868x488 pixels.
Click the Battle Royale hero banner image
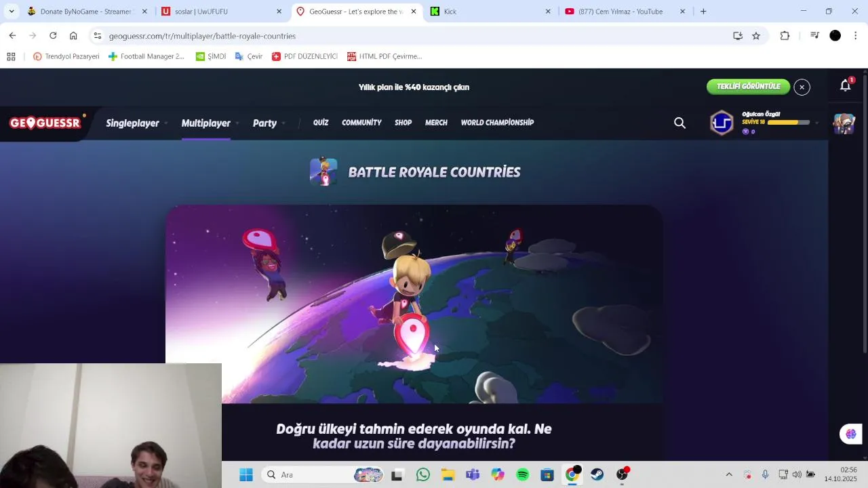point(414,304)
